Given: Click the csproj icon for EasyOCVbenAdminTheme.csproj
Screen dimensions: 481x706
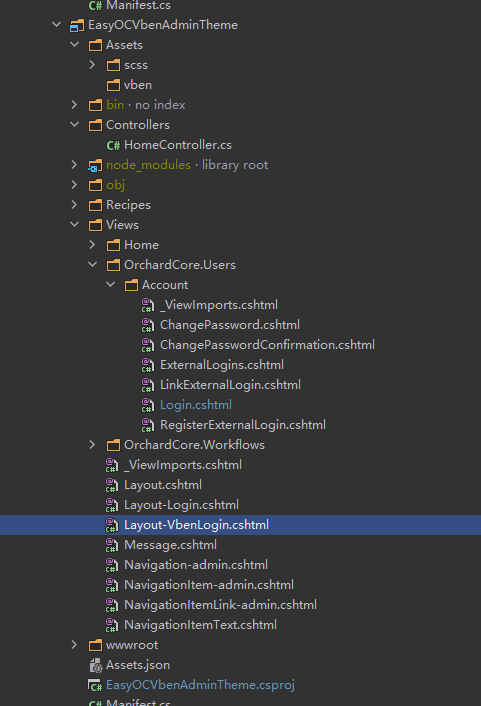Looking at the screenshot, I should coord(95,685).
